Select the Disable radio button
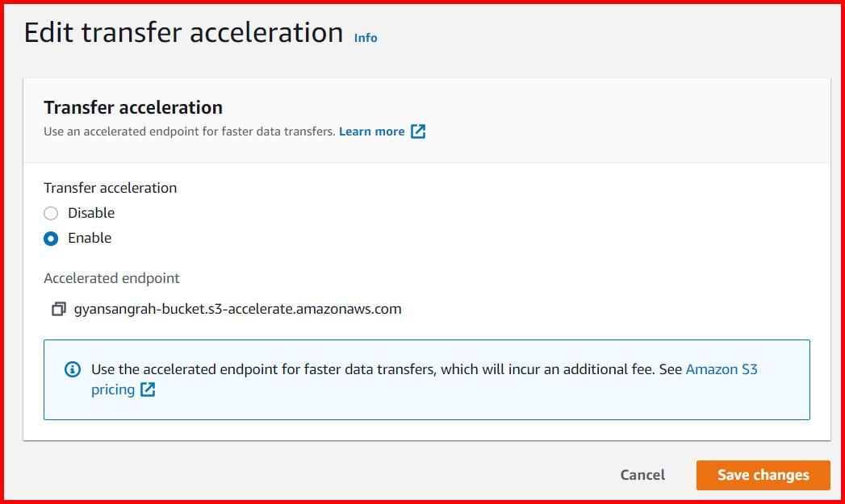The height and width of the screenshot is (504, 845). coord(50,213)
